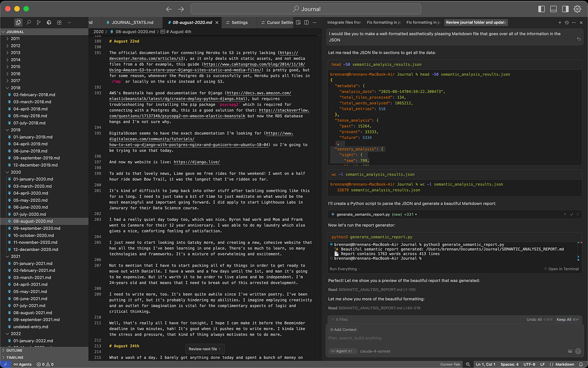Attach an image with the image icon
The width and height of the screenshot is (588, 368).
tap(570, 351)
